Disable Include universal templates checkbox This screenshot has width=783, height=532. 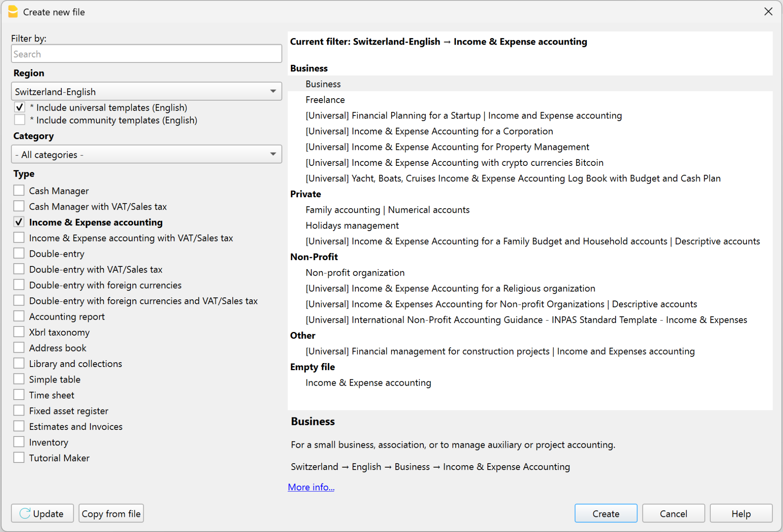coord(19,108)
